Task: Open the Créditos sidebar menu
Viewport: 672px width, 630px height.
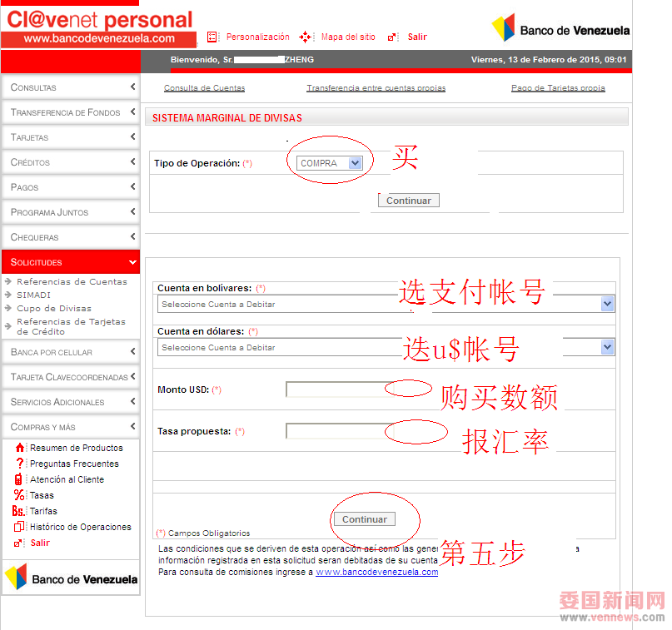Action: [71, 162]
